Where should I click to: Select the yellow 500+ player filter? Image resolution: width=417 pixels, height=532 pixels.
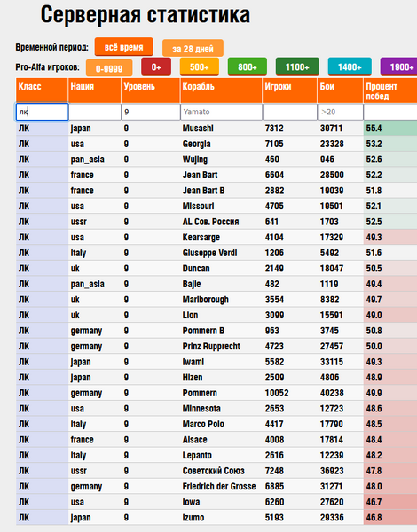pos(200,66)
